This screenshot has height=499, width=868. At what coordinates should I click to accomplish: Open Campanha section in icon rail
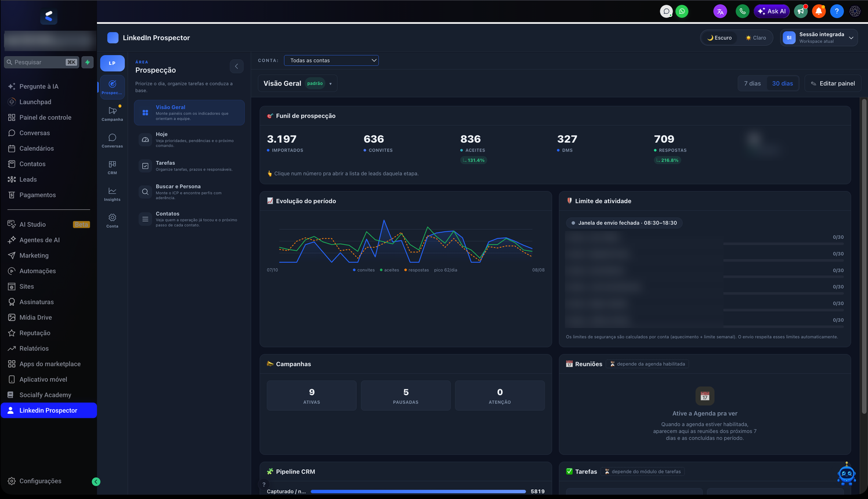pos(112,114)
